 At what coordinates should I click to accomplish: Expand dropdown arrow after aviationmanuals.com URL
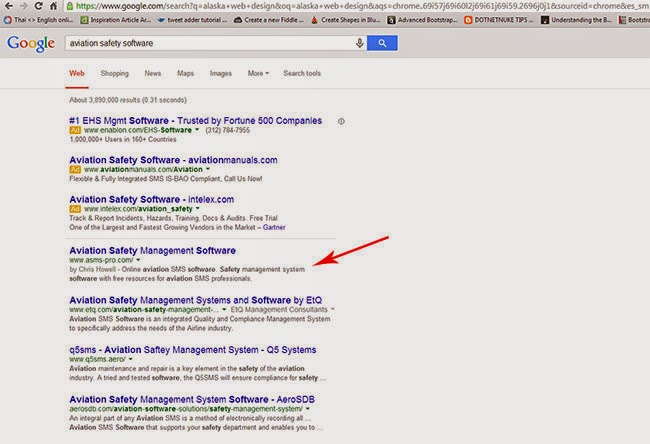[208, 169]
